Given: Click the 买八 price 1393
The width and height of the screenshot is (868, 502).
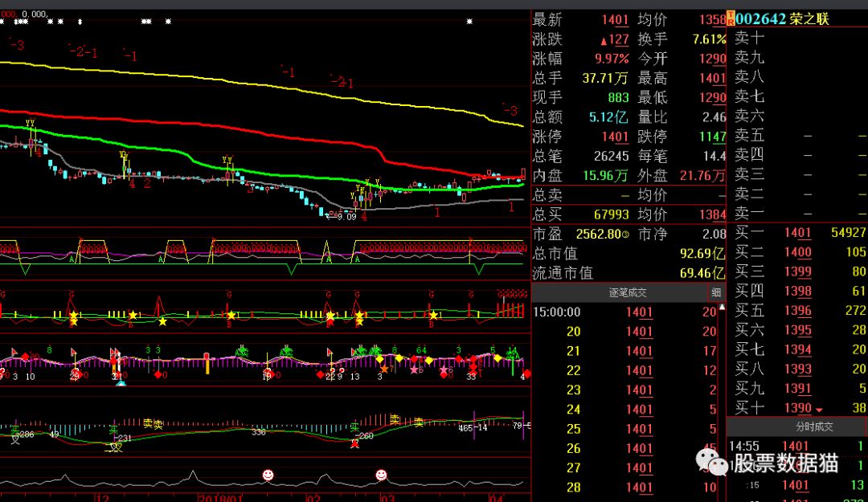Looking at the screenshot, I should click(x=798, y=369).
